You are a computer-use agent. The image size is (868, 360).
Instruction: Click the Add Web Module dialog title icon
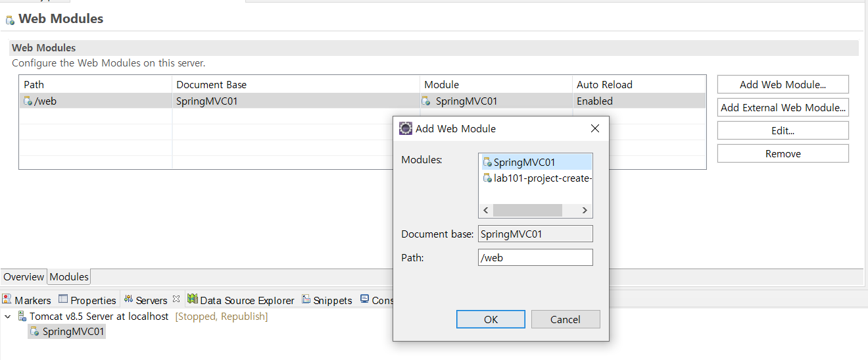pyautogui.click(x=406, y=128)
